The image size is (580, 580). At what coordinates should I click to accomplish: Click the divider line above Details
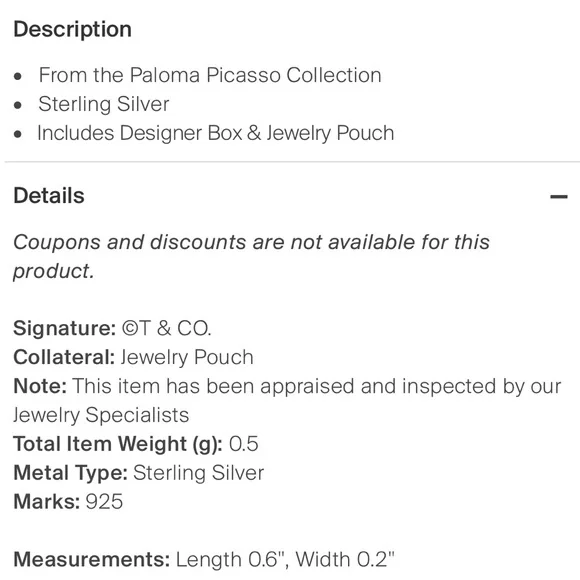point(292,162)
